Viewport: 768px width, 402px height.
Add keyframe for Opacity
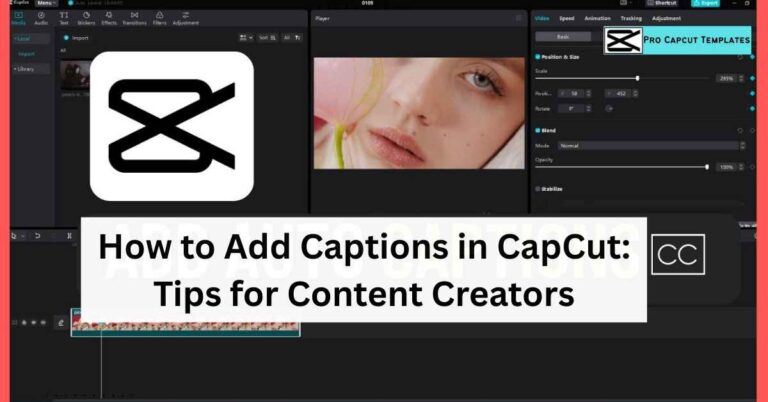point(752,167)
